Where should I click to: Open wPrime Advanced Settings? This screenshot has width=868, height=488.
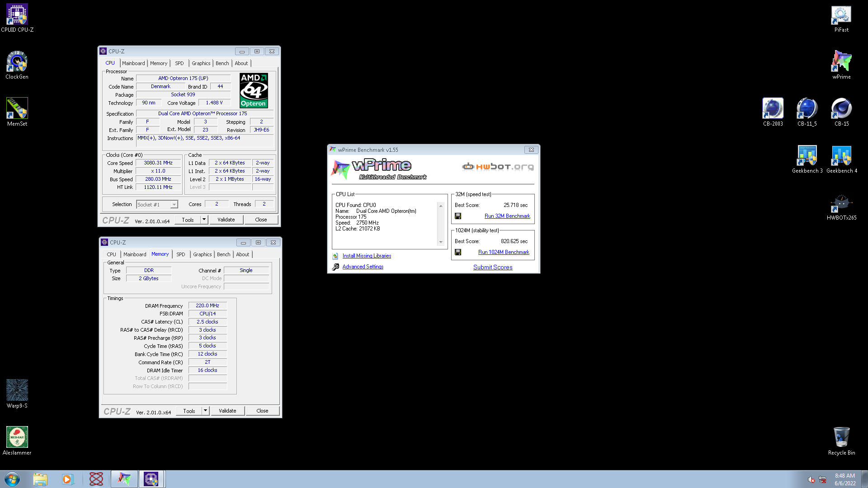click(363, 267)
